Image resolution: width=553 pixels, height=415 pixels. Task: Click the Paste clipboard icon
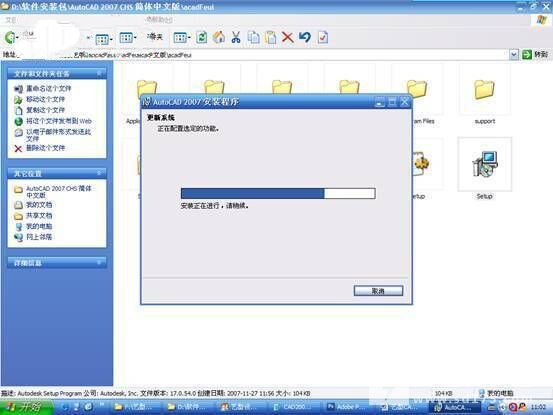coord(271,37)
